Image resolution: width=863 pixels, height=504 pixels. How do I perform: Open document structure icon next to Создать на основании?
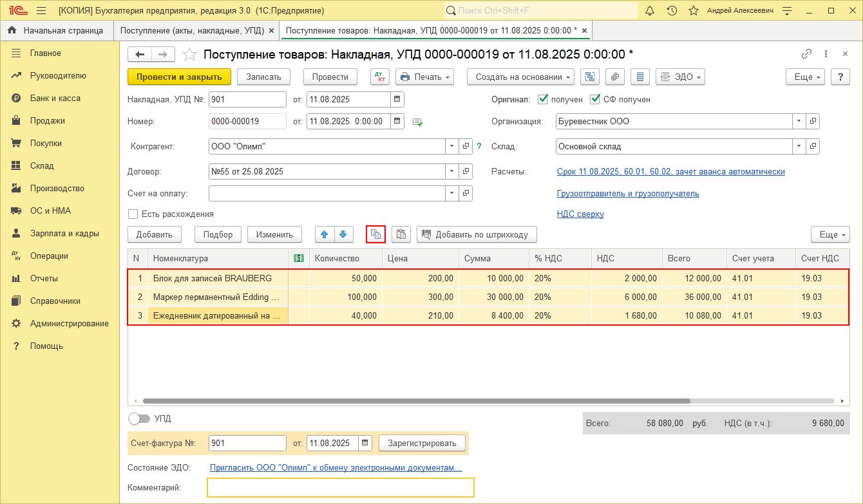coord(589,77)
